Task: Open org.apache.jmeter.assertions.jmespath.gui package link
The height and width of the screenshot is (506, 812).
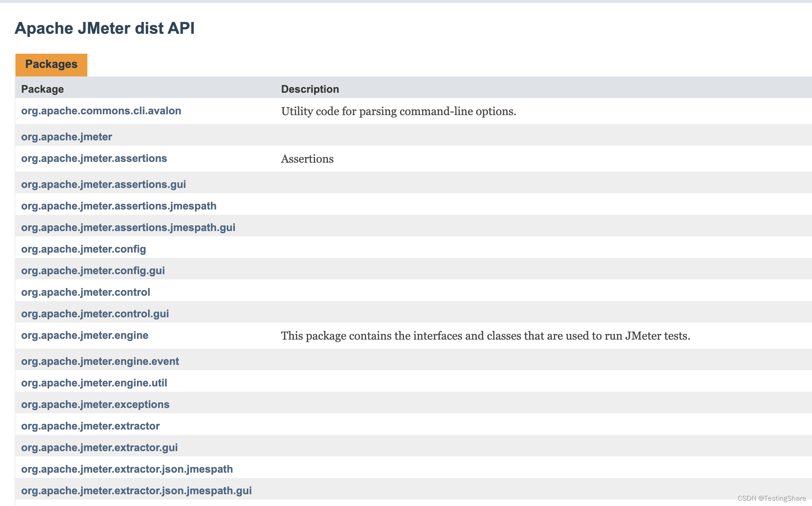Action: click(x=128, y=227)
